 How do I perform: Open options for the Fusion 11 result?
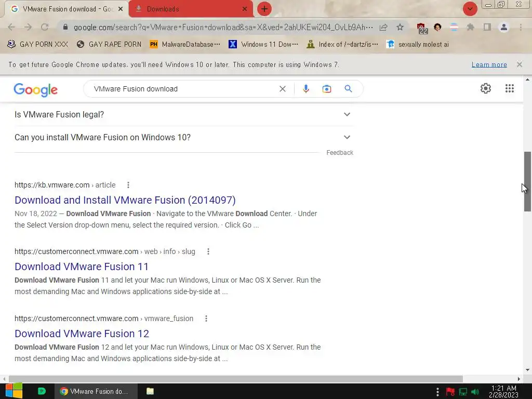pyautogui.click(x=208, y=251)
